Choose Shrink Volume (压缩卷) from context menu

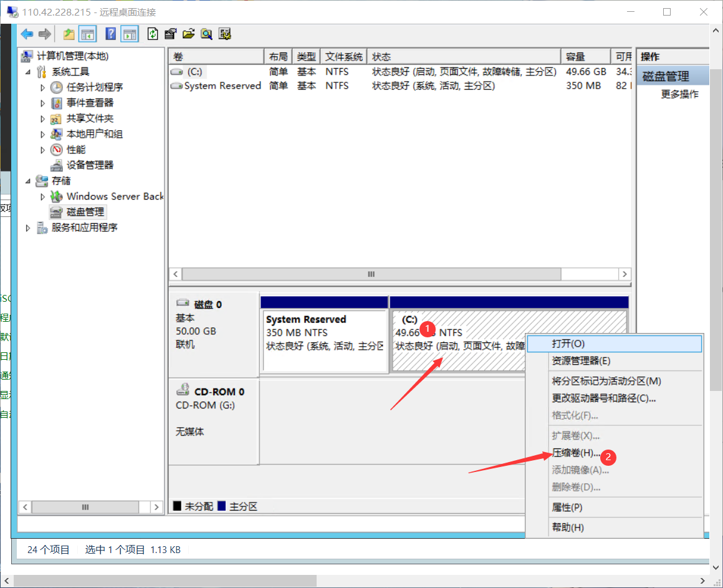click(x=576, y=453)
